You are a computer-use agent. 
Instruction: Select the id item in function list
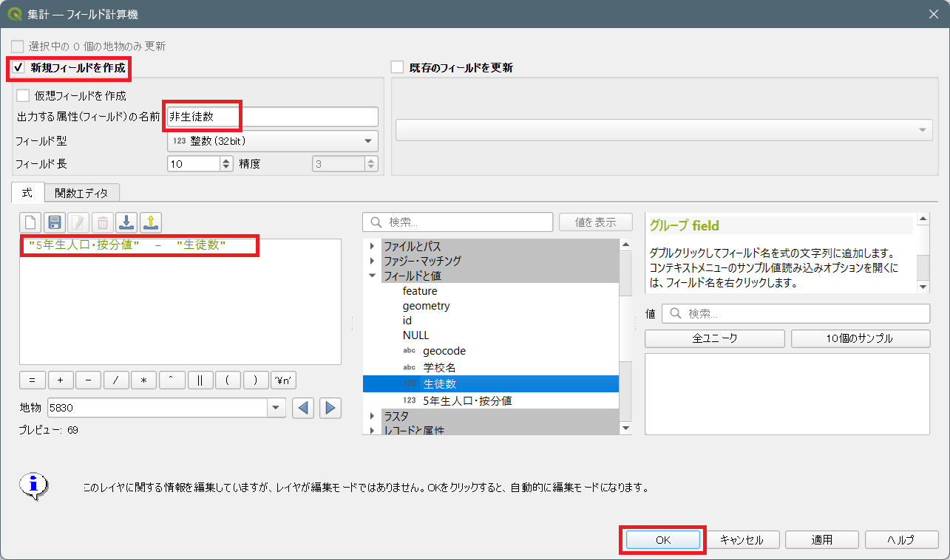pyautogui.click(x=407, y=321)
